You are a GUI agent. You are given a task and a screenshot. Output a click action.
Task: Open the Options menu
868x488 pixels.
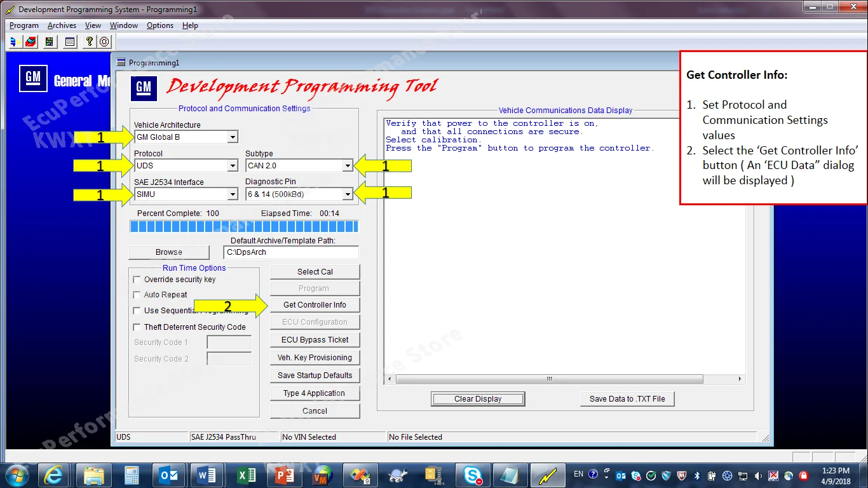click(x=160, y=25)
